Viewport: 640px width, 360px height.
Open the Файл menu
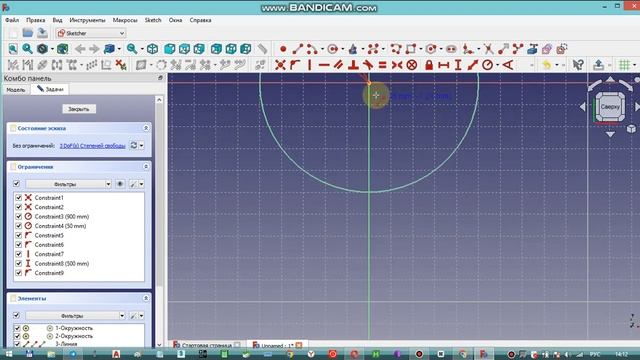(x=12, y=20)
